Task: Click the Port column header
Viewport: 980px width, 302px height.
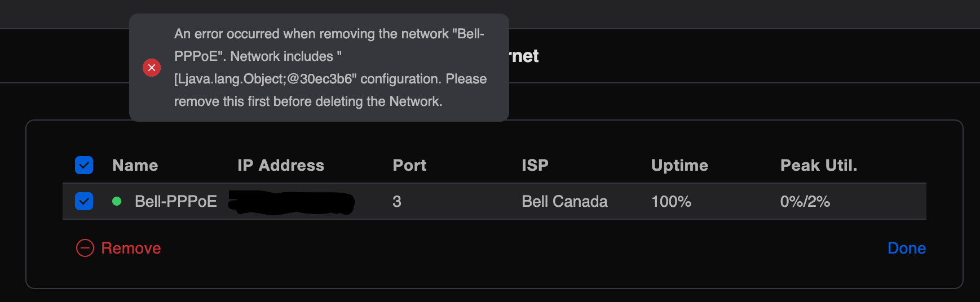Action: (x=409, y=165)
